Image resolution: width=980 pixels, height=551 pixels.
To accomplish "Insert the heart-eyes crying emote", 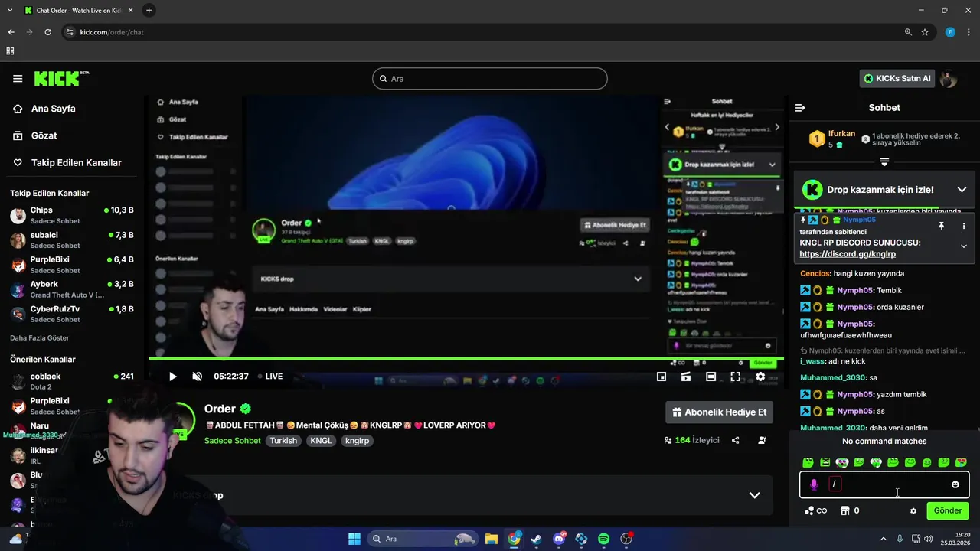I will (x=961, y=462).
